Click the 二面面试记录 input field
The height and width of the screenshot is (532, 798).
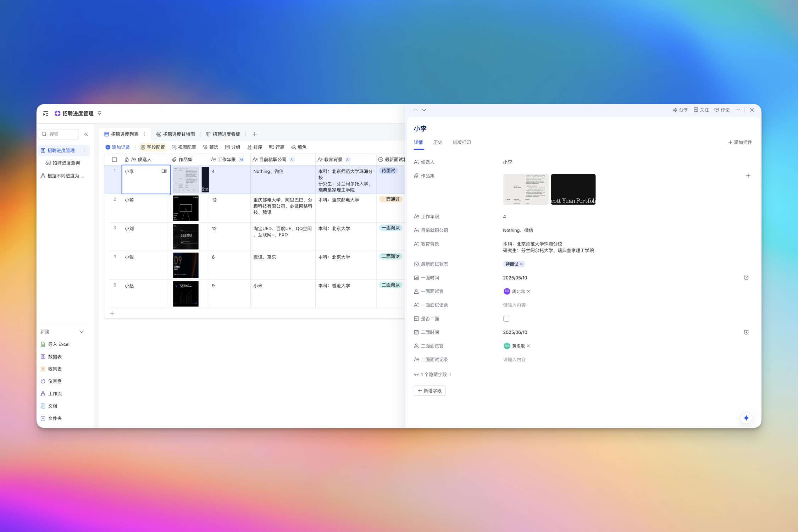pyautogui.click(x=514, y=360)
